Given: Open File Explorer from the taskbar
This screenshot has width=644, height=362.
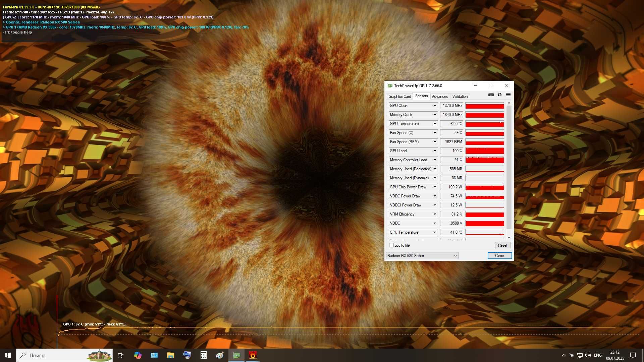Looking at the screenshot, I should click(170, 355).
